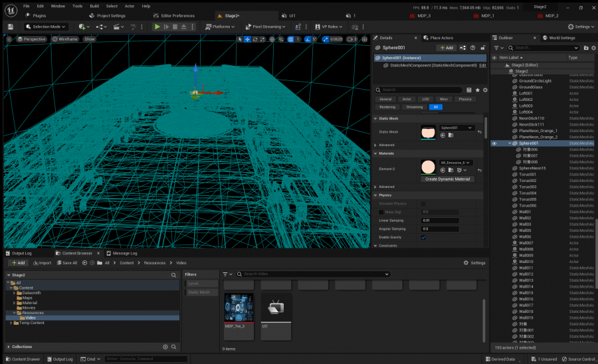The height and width of the screenshot is (364, 598).
Task: Select the Rendering filter category in Details
Action: pos(387,107)
